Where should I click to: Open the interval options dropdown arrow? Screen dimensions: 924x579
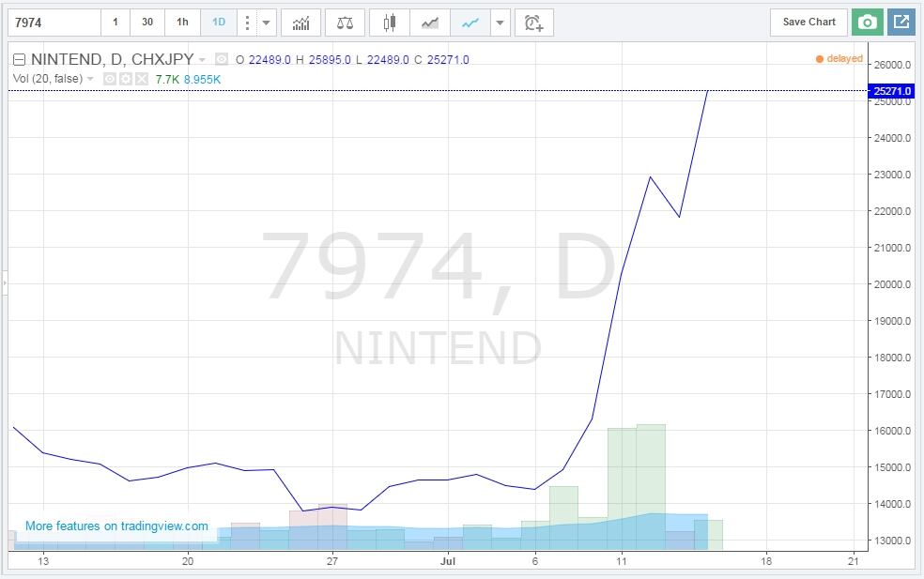tap(265, 23)
